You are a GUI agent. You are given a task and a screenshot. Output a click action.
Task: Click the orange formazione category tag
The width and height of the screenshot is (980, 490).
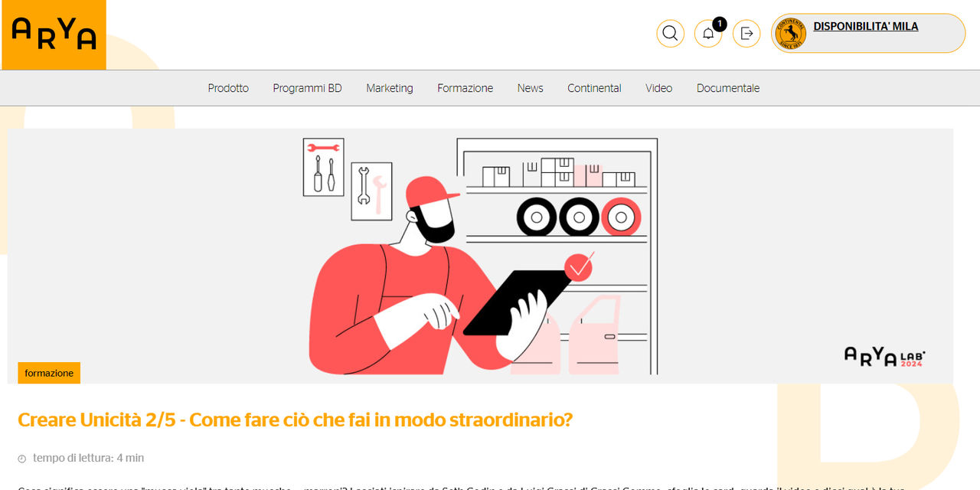coord(49,373)
